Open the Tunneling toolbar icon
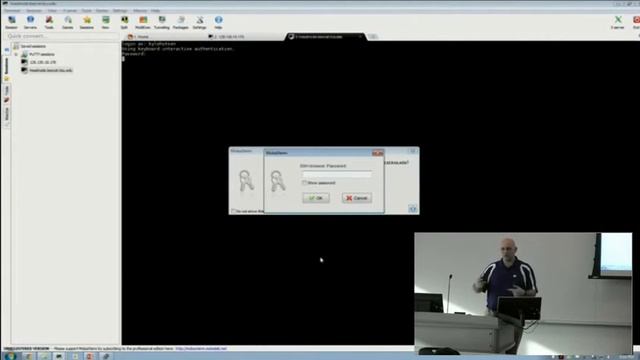640x360 pixels. point(162,22)
